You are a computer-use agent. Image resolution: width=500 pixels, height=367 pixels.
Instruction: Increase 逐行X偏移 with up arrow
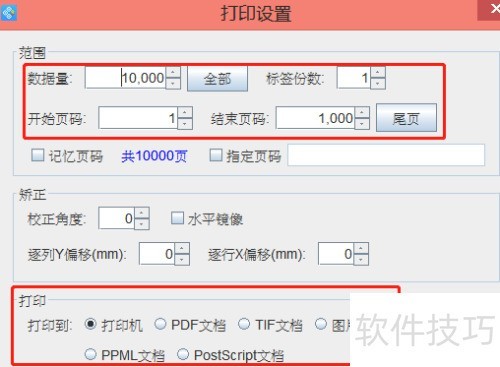[361, 249]
